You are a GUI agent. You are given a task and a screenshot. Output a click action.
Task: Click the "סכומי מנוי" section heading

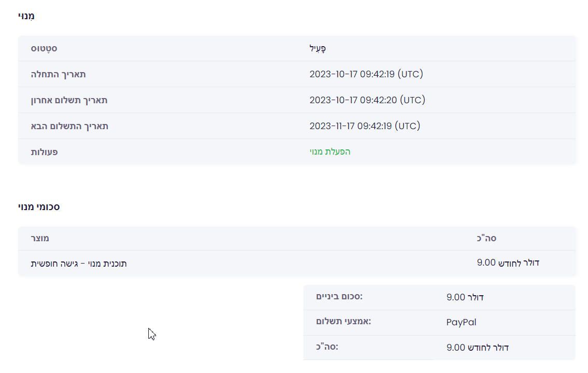39,207
